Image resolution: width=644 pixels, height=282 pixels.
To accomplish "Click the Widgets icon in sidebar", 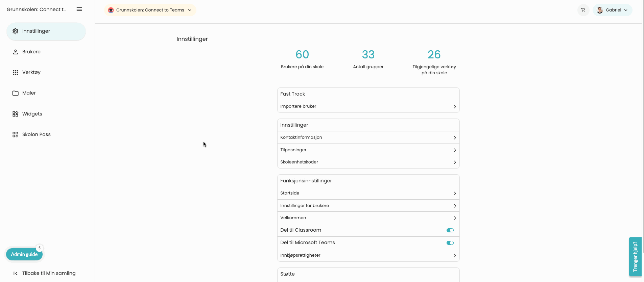I will click(x=15, y=114).
